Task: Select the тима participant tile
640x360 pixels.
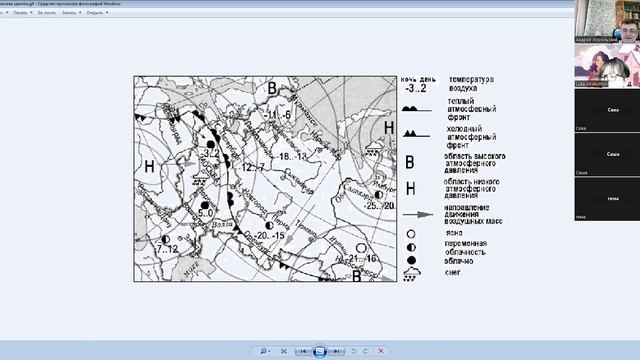Action: pos(607,199)
